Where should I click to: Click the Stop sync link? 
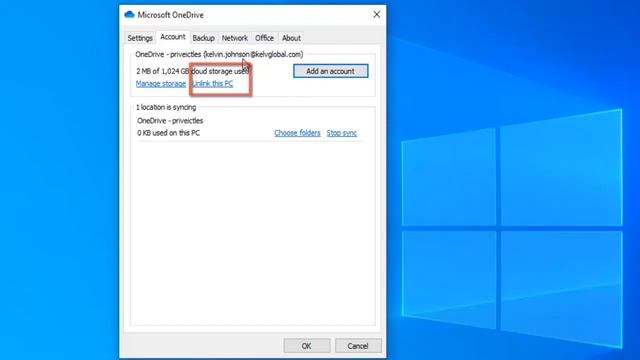coord(342,133)
